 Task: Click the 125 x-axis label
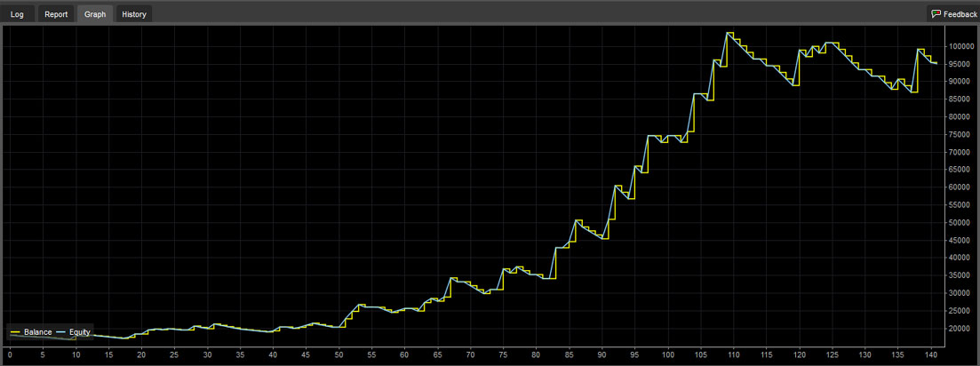click(x=833, y=354)
